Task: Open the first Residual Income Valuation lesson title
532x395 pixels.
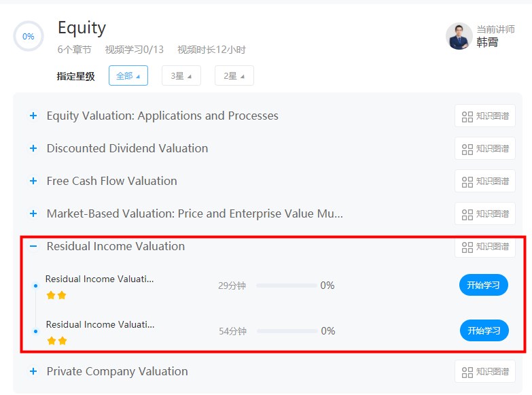Action: [x=100, y=279]
